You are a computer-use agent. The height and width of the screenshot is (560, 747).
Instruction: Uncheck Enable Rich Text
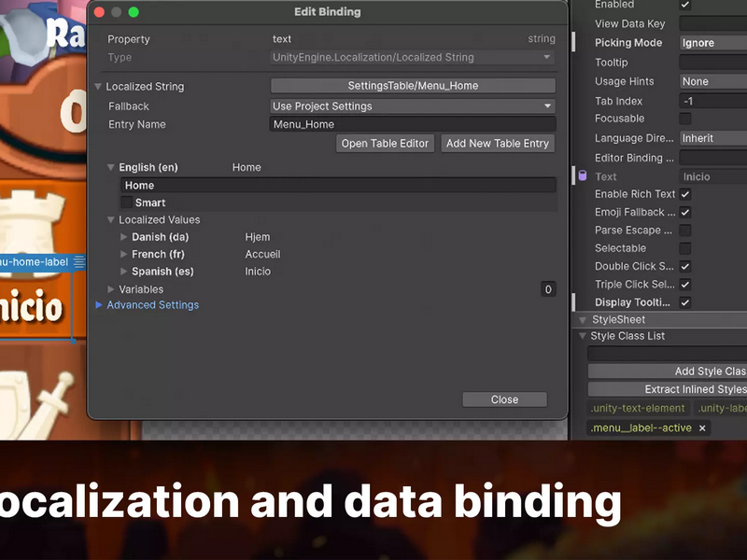(x=685, y=194)
